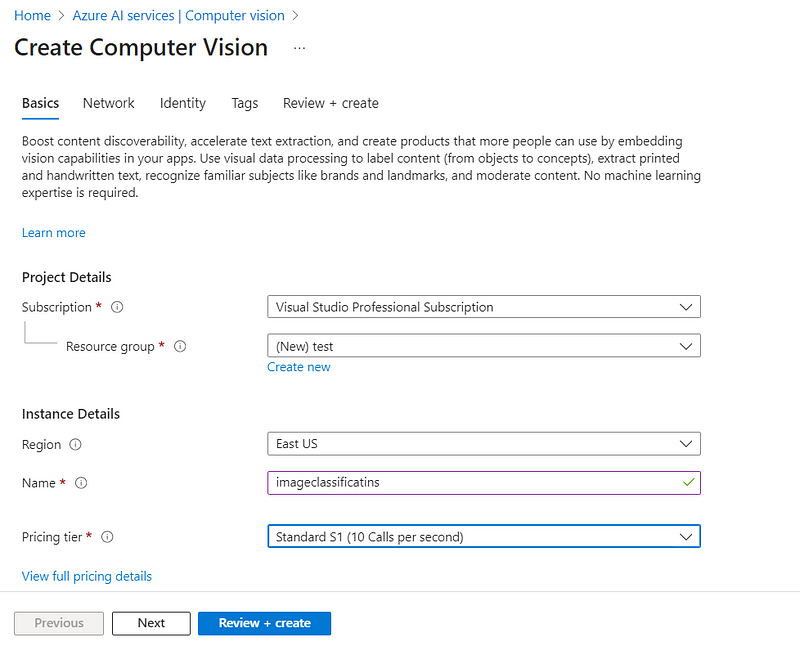The image size is (800, 650).
Task: Focus the Name input field
Action: click(x=484, y=483)
